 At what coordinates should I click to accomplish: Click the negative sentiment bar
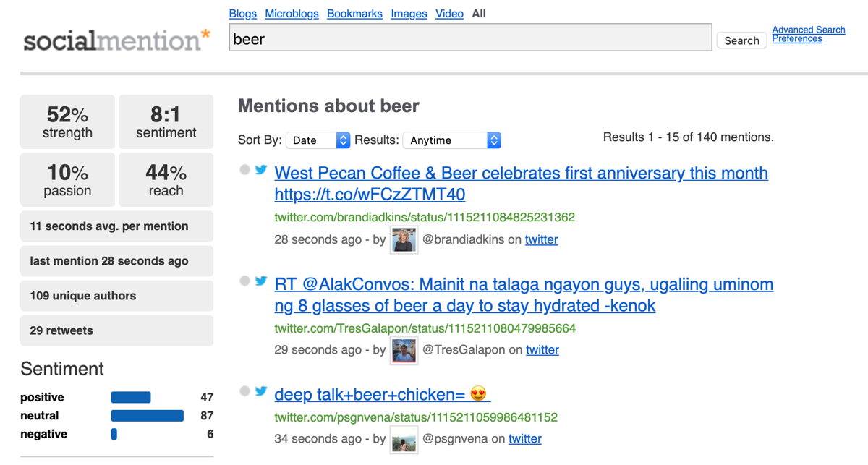(x=114, y=434)
